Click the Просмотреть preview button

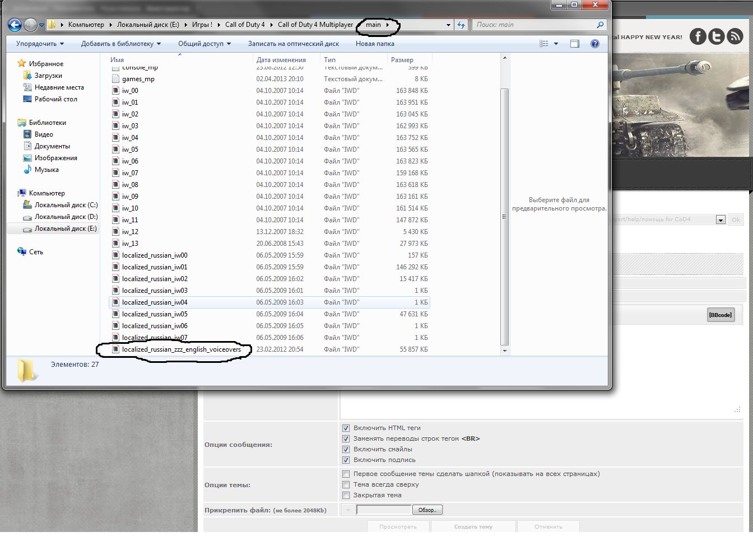(x=398, y=527)
